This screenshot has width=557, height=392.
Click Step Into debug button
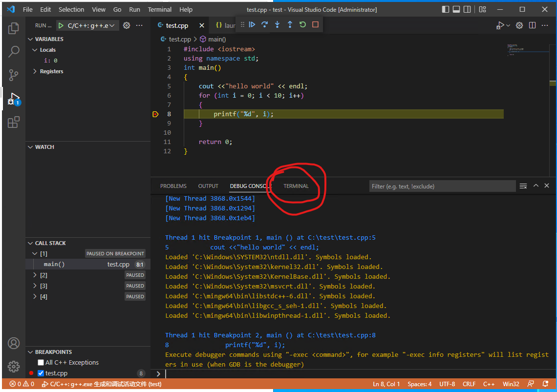click(x=278, y=24)
